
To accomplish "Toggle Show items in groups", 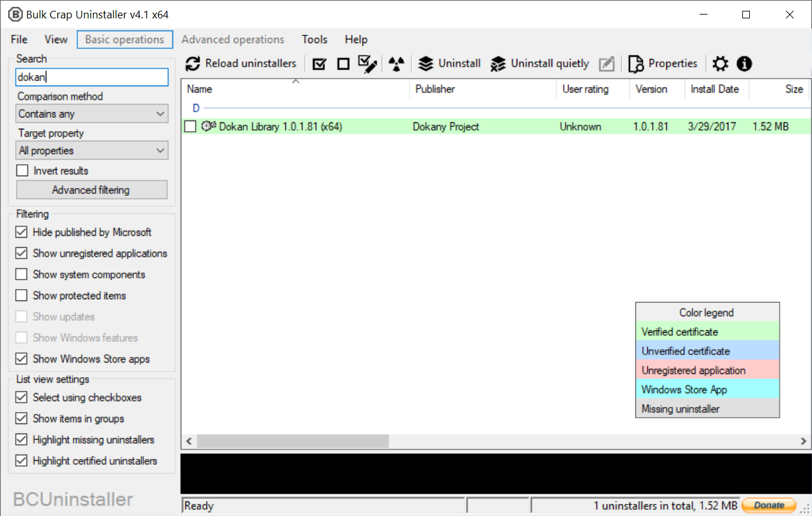I will [x=22, y=418].
